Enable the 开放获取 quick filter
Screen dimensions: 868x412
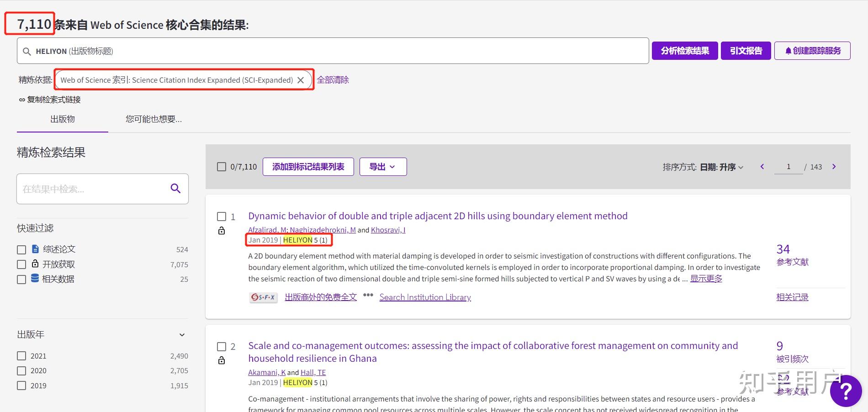click(x=21, y=264)
